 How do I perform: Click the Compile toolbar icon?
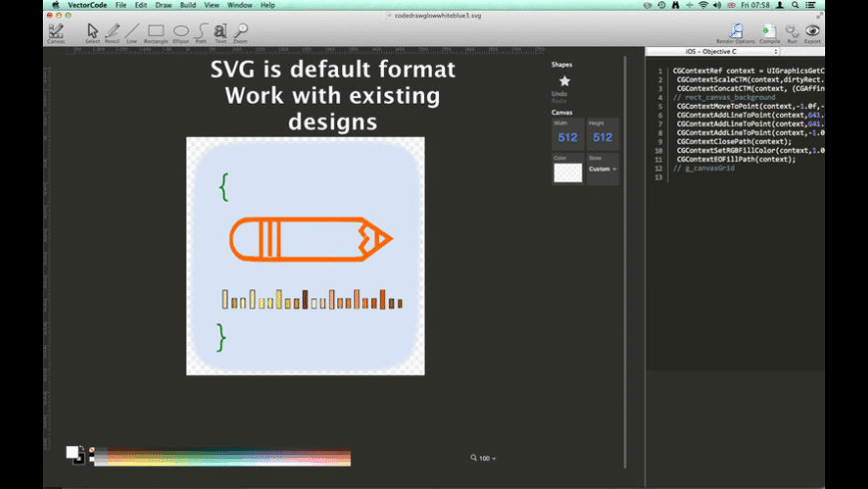(x=769, y=33)
